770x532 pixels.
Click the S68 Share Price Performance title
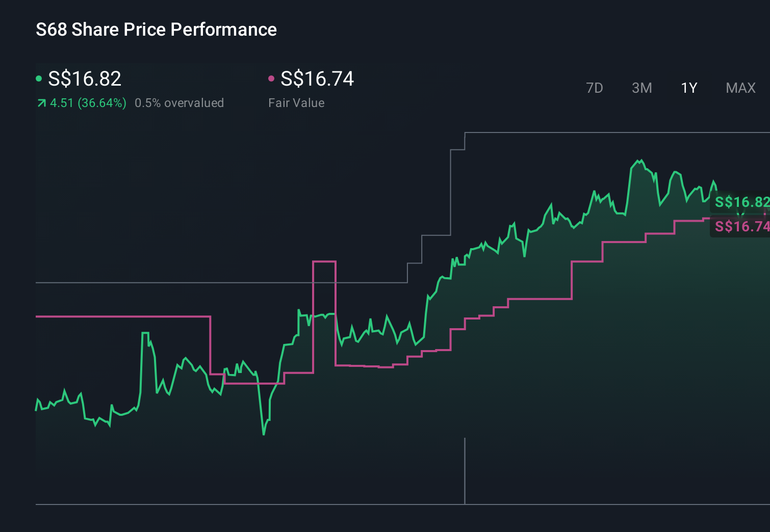[156, 30]
